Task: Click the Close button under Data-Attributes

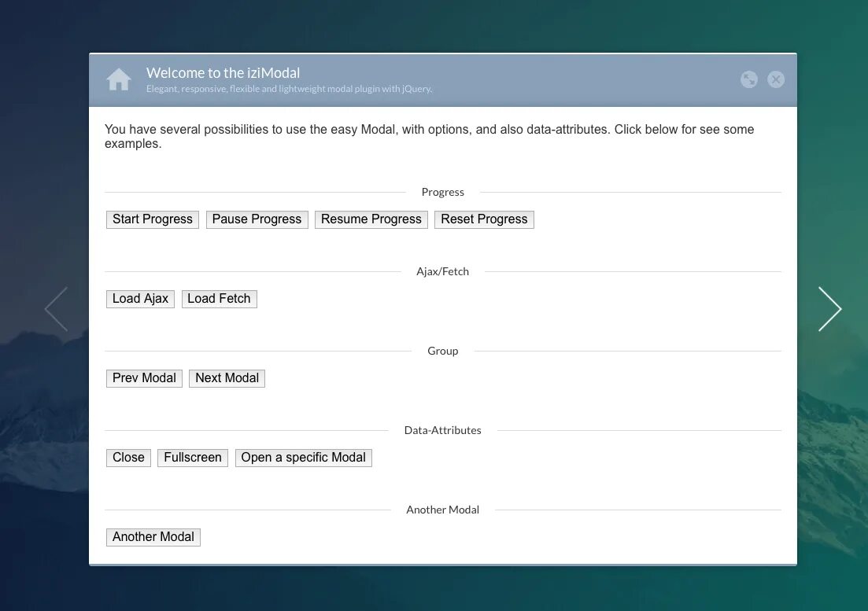Action: click(128, 458)
